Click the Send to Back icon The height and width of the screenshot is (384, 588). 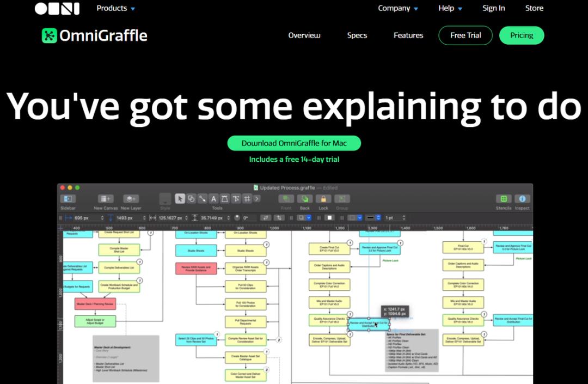305,199
